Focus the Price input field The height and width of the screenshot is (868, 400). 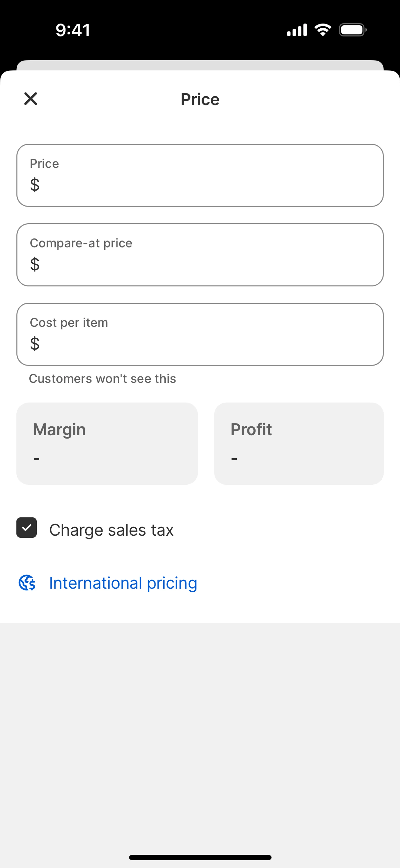tap(200, 176)
